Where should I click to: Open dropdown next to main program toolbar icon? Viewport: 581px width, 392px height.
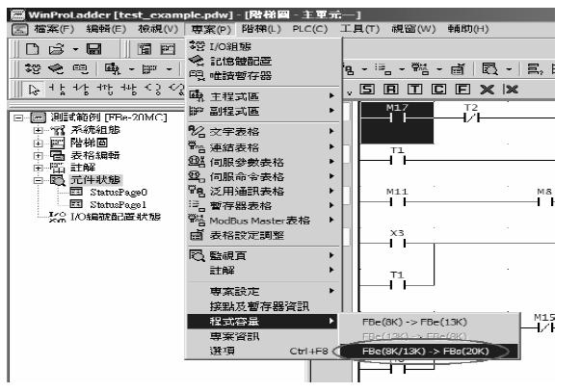[131, 69]
